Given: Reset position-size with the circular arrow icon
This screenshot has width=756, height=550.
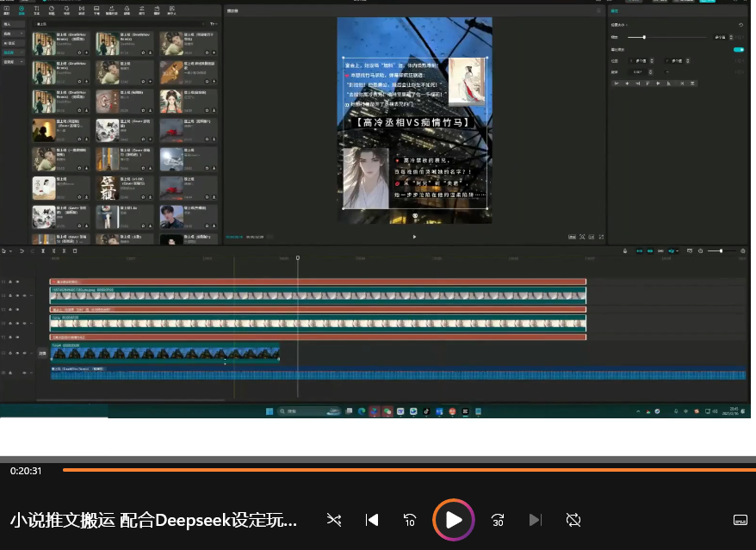Looking at the screenshot, I should (x=741, y=25).
